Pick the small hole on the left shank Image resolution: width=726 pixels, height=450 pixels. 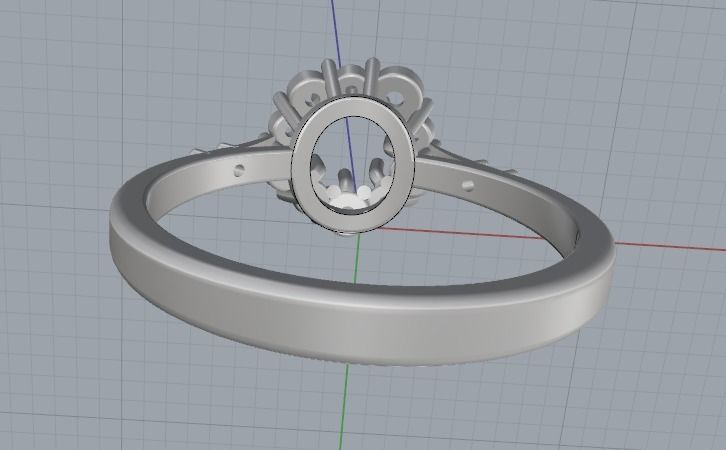click(x=239, y=170)
